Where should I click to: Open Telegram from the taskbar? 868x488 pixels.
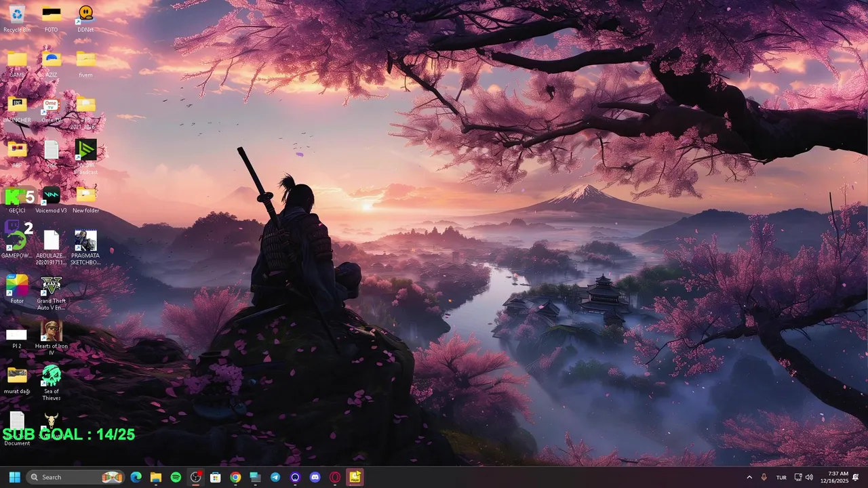pyautogui.click(x=275, y=477)
